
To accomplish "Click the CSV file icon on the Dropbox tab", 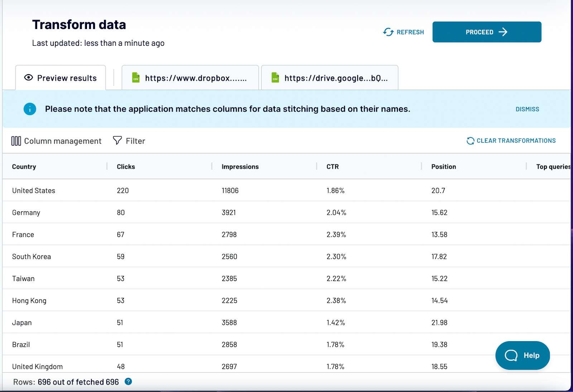I will tap(135, 78).
